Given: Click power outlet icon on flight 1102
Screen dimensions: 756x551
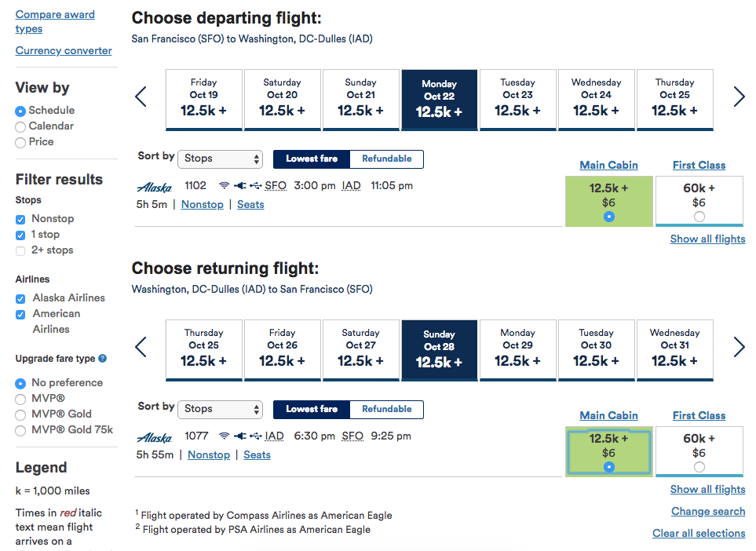Looking at the screenshot, I should [239, 186].
